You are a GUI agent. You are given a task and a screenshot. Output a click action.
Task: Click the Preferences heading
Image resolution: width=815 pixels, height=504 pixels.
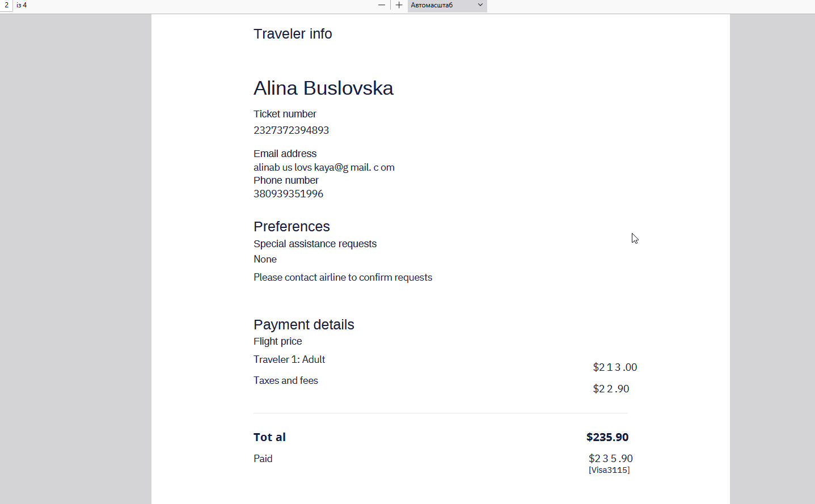(292, 227)
